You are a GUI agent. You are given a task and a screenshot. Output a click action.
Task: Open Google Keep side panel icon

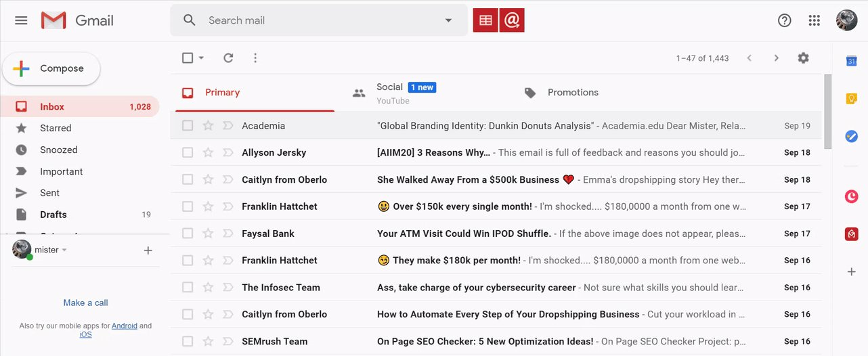(x=852, y=99)
